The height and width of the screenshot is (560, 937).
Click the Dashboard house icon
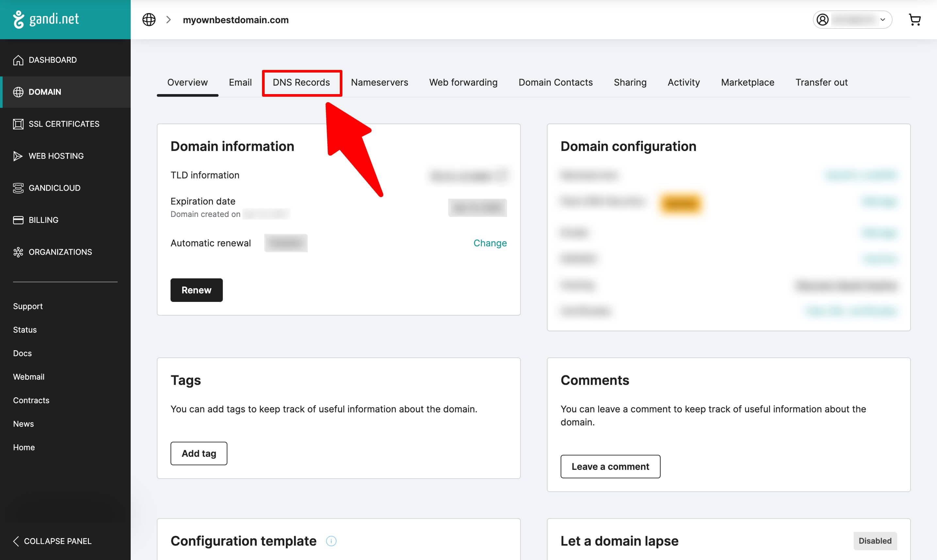coord(18,60)
